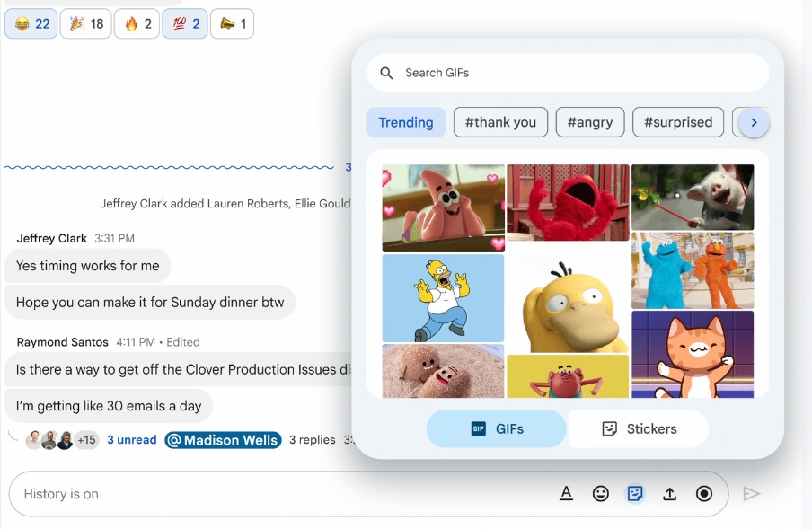The image size is (812, 529).
Task: Click the GIF and sticker picker icon
Action: [635, 493]
